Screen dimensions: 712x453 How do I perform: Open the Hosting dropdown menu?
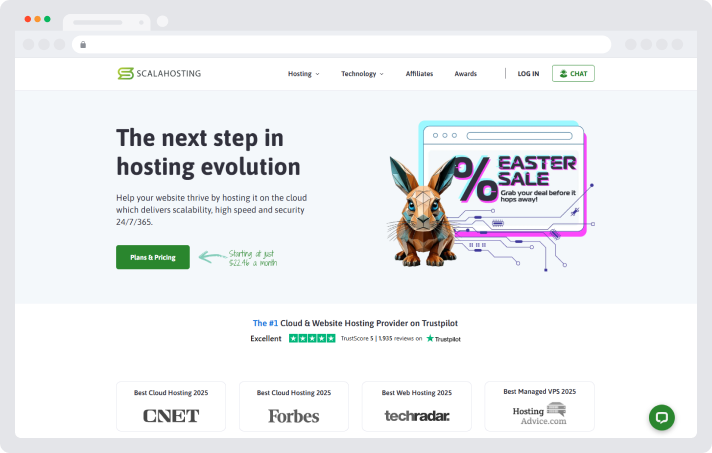303,74
